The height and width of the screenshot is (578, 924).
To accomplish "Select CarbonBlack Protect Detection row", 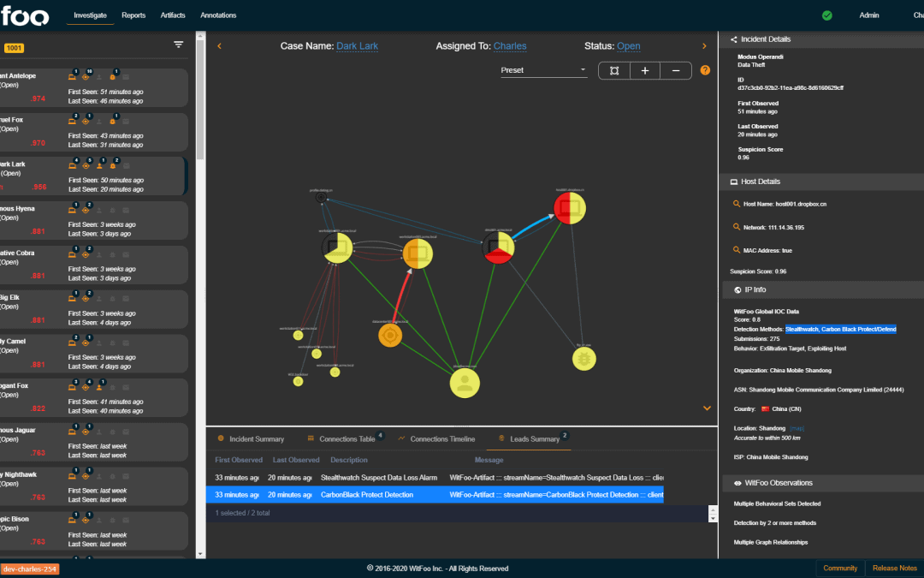I will (x=435, y=495).
